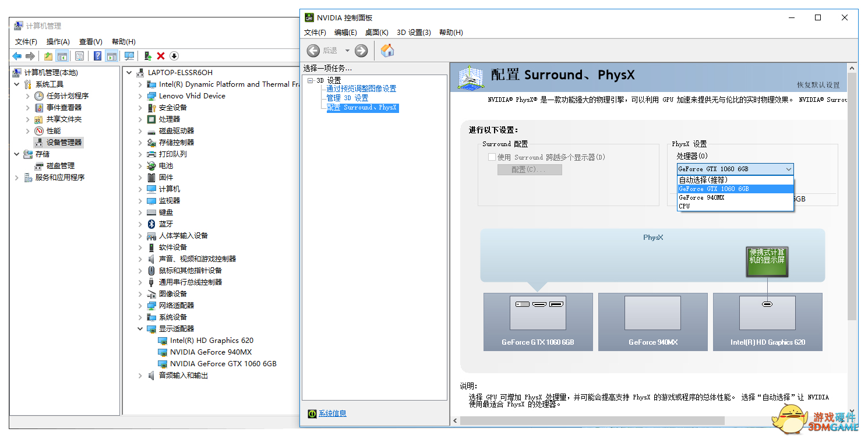Open 查看(V) menu in Computer Management
This screenshot has width=868, height=439.
coord(91,42)
